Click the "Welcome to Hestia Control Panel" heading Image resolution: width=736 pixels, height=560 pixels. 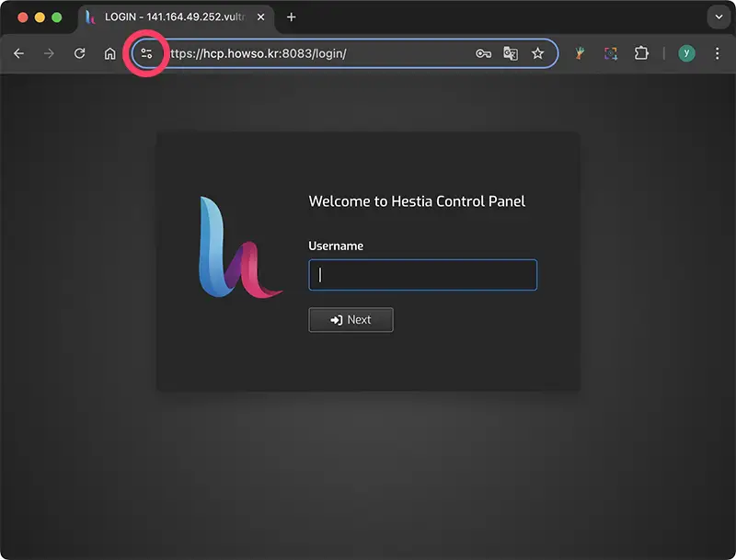[417, 201]
